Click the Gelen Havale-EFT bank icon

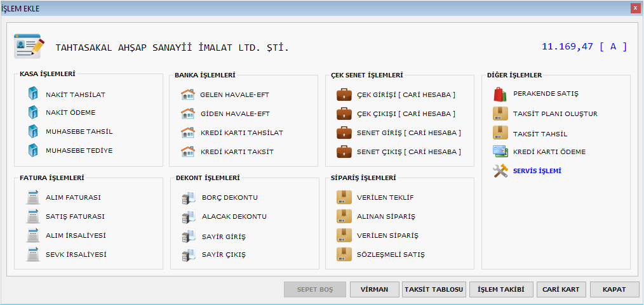(x=187, y=94)
